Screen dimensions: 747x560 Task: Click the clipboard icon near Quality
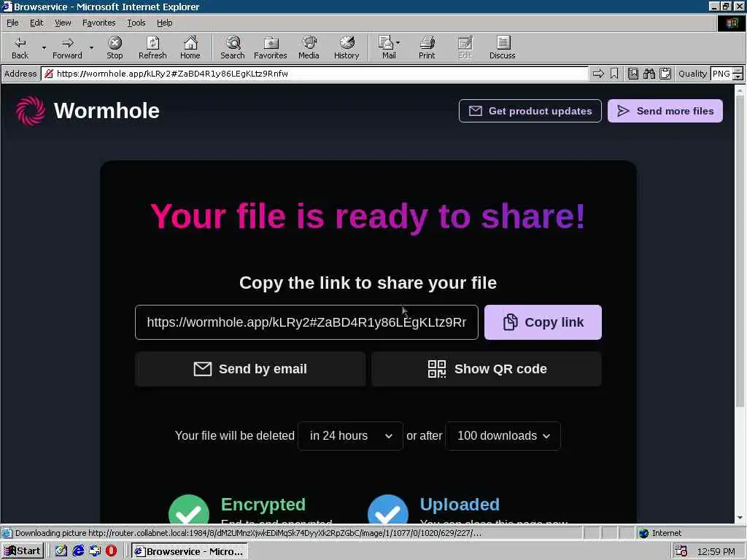pyautogui.click(x=665, y=74)
